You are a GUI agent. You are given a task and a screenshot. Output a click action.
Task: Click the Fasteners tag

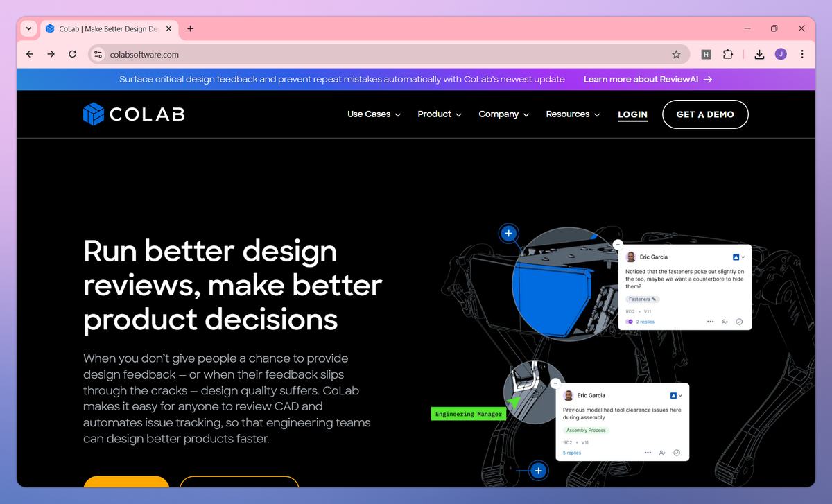642,299
